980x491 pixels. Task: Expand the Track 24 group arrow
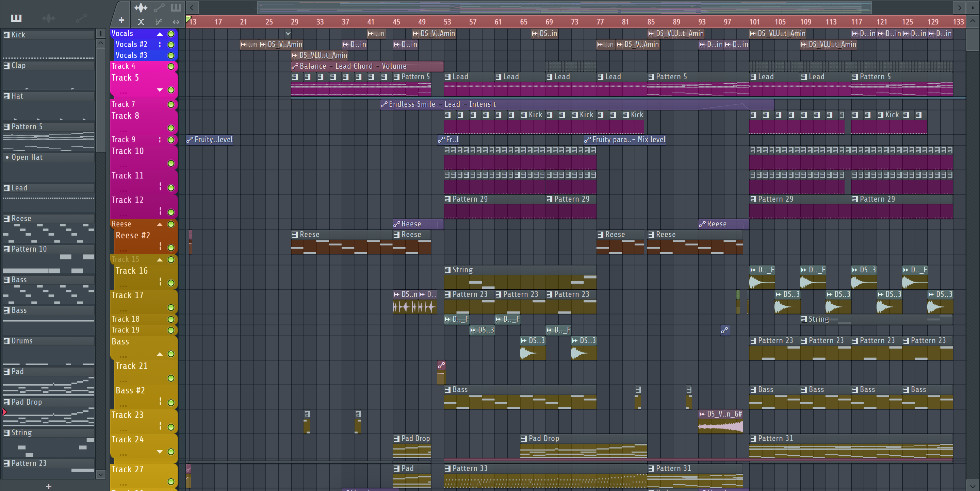(160, 452)
